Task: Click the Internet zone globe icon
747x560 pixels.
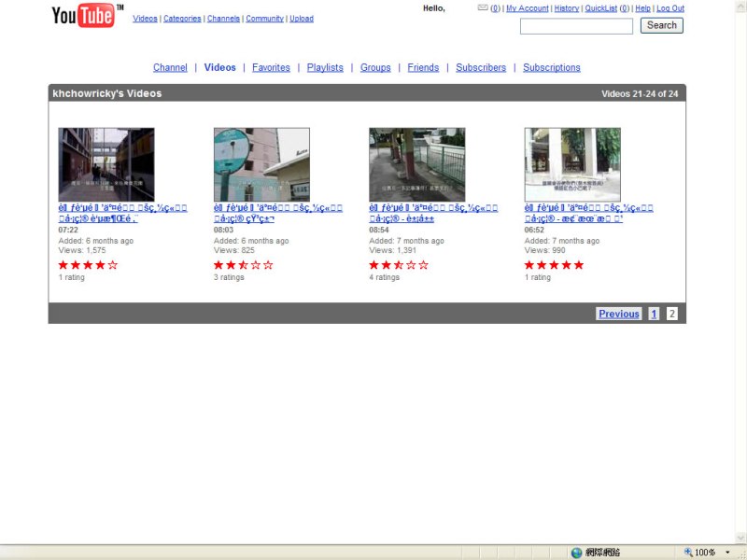Action: [576, 553]
